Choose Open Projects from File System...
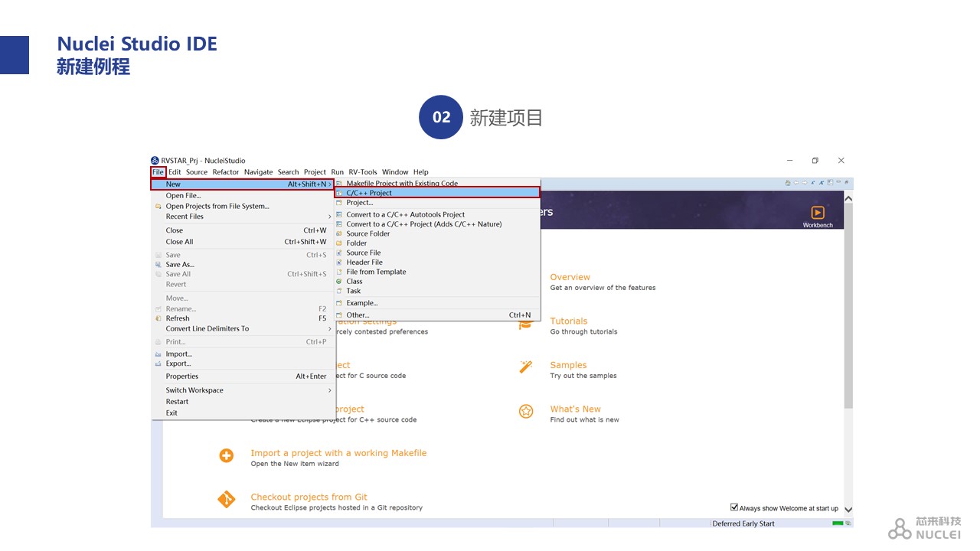The width and height of the screenshot is (980, 551). coord(243,206)
